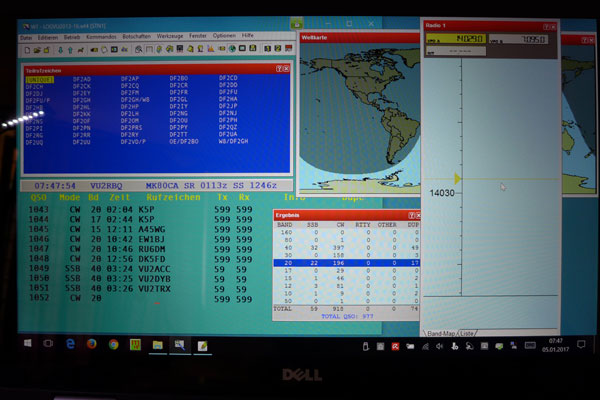Open the Editieren menu
Screen dimensions: 600x400
47,38
